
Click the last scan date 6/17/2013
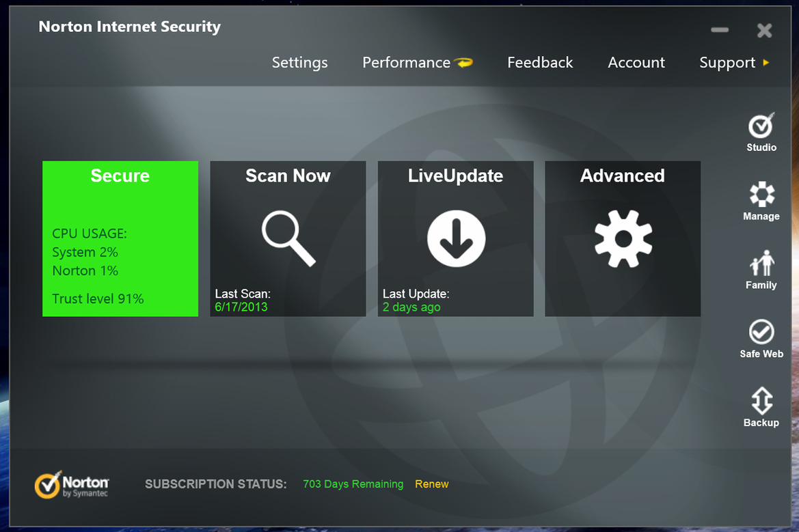click(x=241, y=307)
